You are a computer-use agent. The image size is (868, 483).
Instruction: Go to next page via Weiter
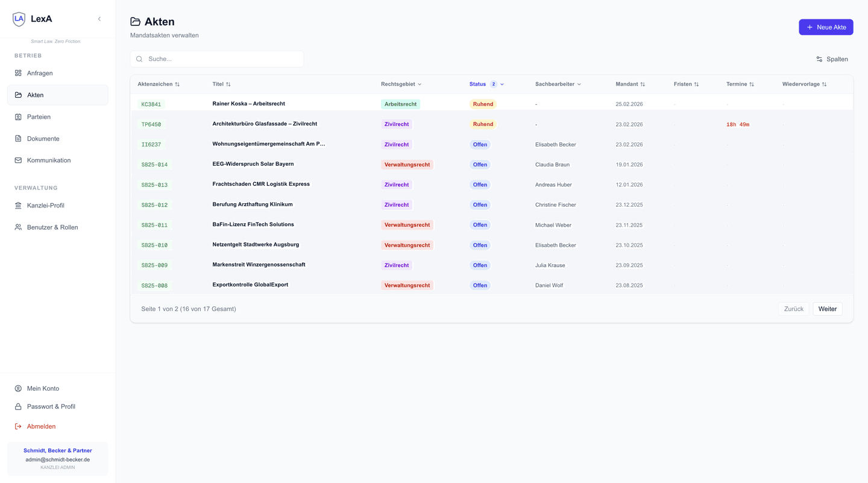(x=827, y=309)
